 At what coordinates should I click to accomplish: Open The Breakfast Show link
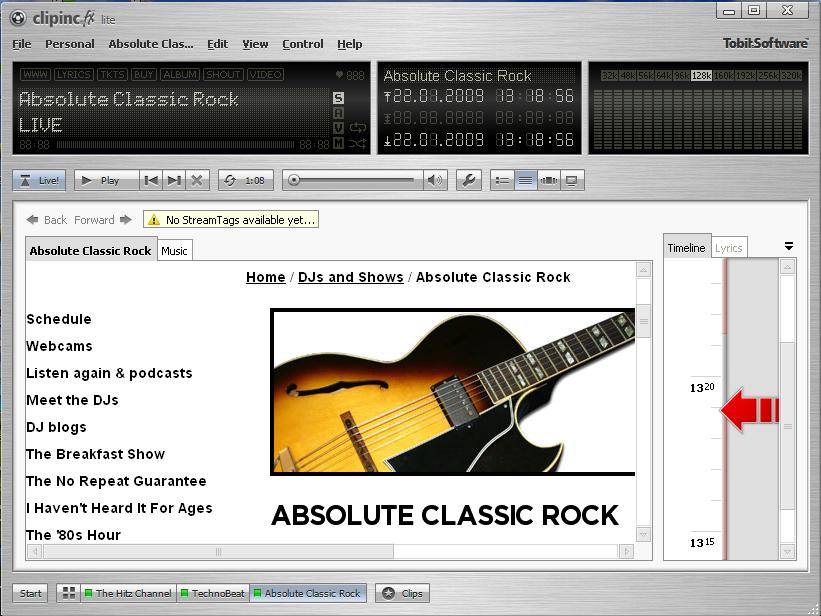pos(95,454)
